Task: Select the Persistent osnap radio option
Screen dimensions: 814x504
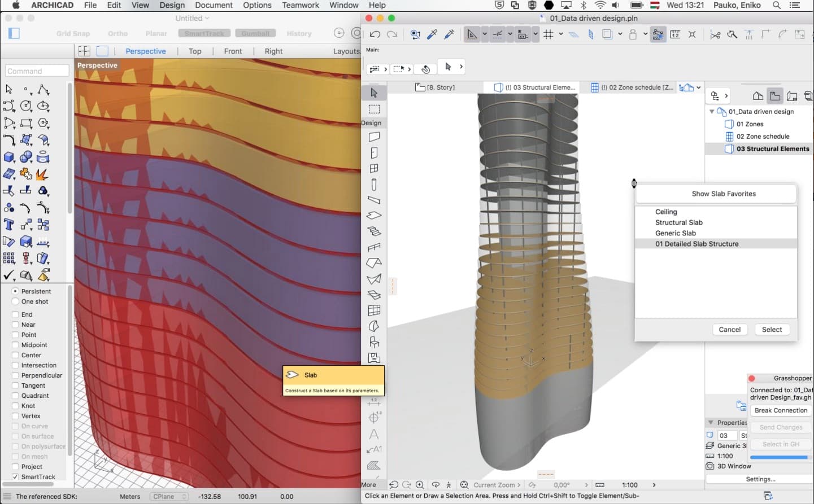Action: [15, 291]
